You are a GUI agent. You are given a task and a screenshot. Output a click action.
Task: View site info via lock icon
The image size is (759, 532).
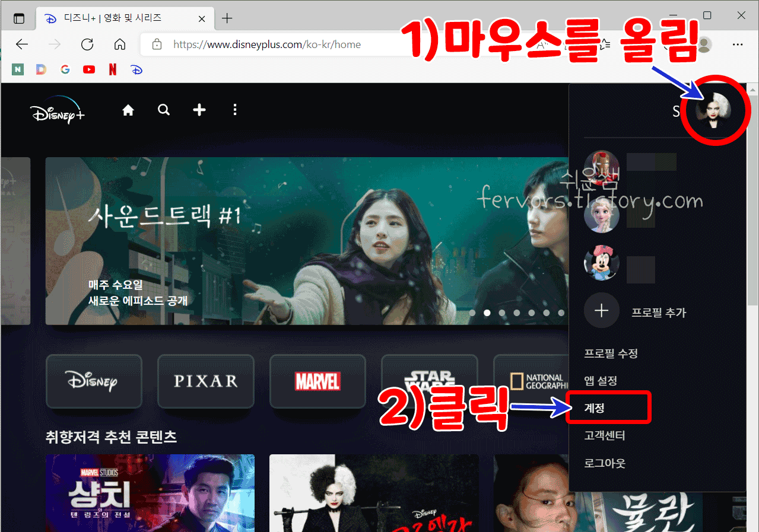point(157,44)
